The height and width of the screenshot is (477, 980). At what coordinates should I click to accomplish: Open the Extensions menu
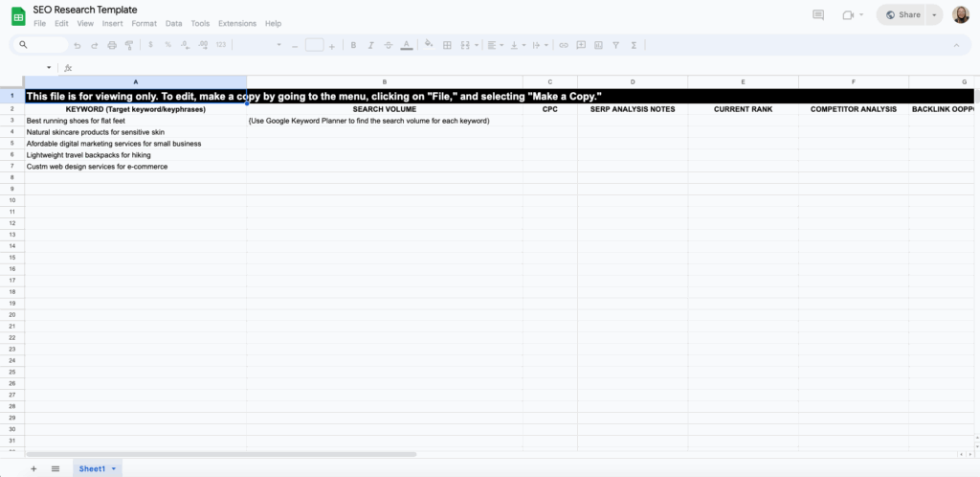(237, 23)
